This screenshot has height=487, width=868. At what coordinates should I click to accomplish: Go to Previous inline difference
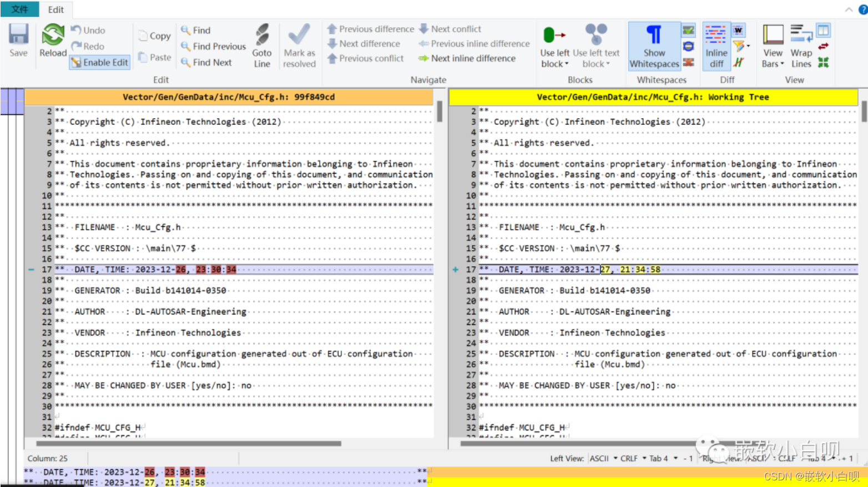pyautogui.click(x=475, y=43)
